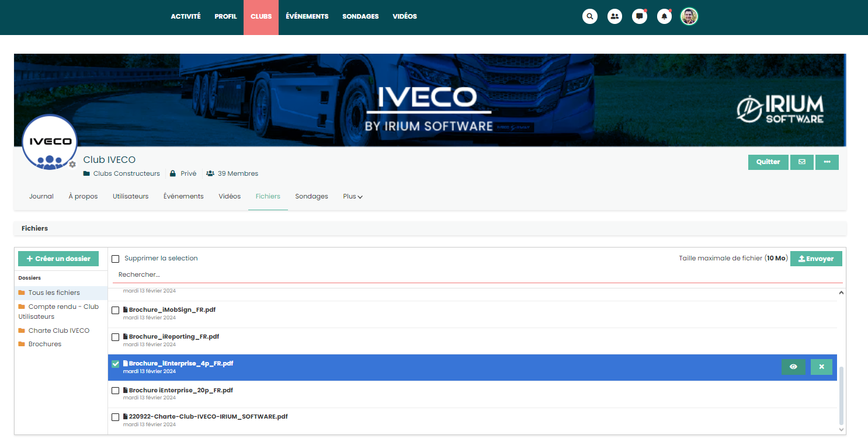Open the three-dots more options menu

[x=827, y=162]
